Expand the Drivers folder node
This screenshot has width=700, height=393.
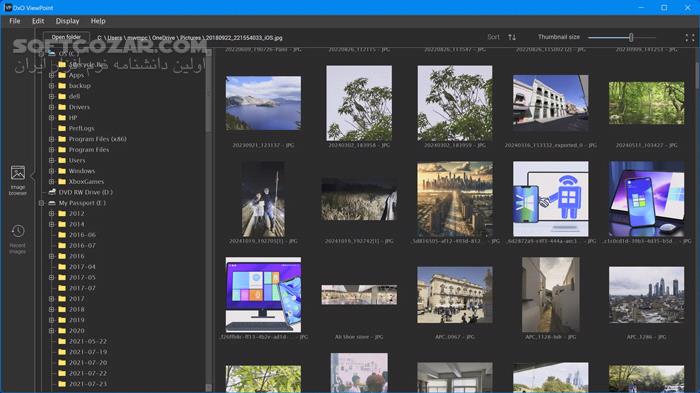coord(51,107)
